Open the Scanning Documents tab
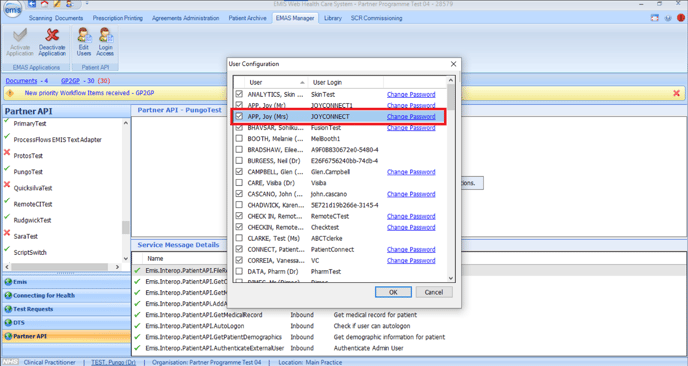688x366 pixels. tap(56, 18)
